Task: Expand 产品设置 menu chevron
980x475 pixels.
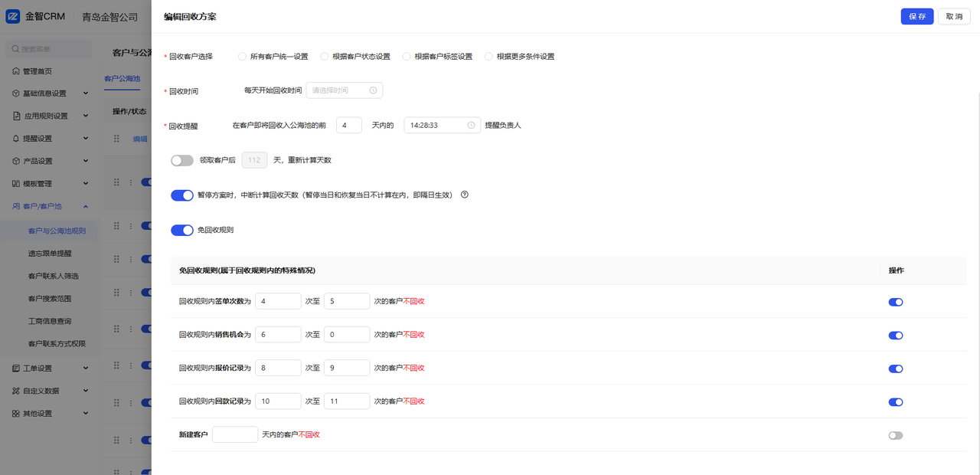Action: click(86, 162)
